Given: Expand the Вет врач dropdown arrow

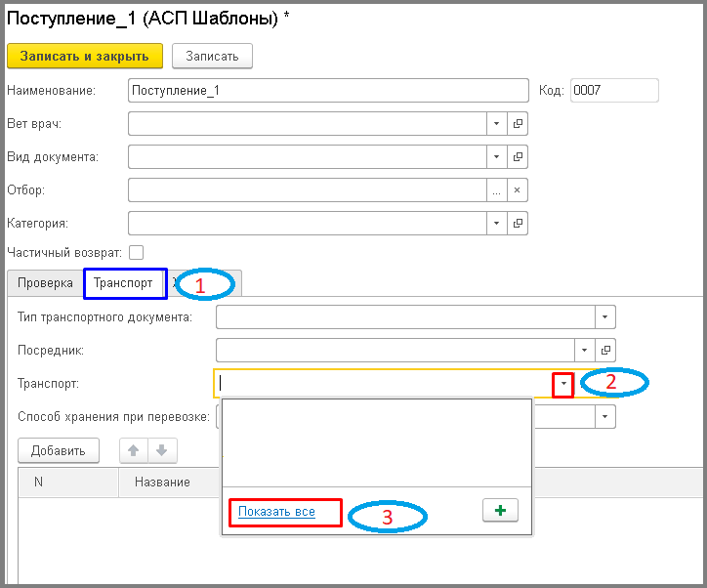Looking at the screenshot, I should [496, 123].
